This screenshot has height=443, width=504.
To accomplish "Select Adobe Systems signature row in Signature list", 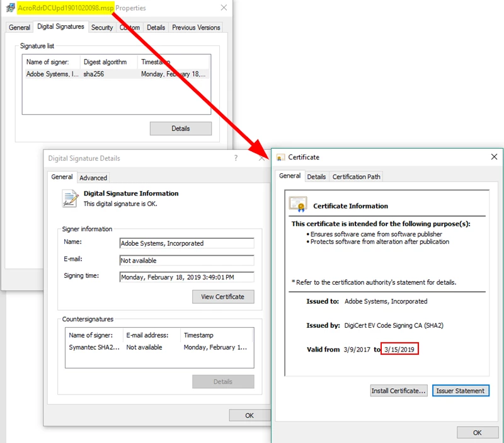I will [x=117, y=74].
